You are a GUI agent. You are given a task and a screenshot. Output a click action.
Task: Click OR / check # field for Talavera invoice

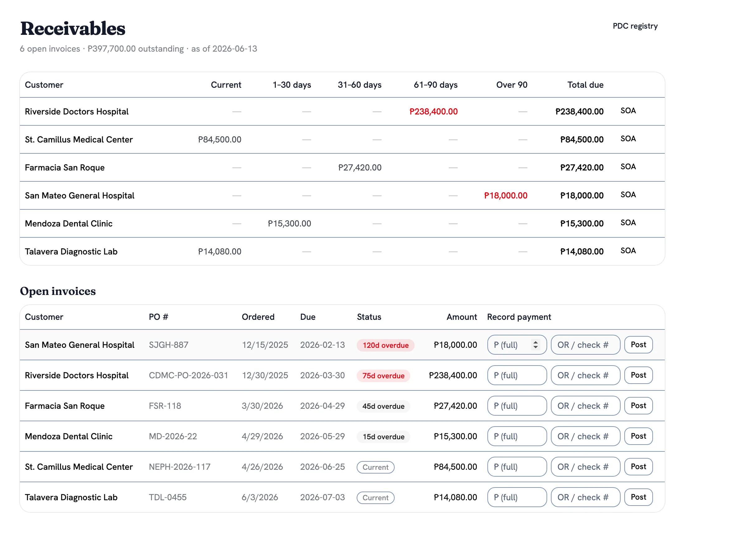pyautogui.click(x=585, y=497)
